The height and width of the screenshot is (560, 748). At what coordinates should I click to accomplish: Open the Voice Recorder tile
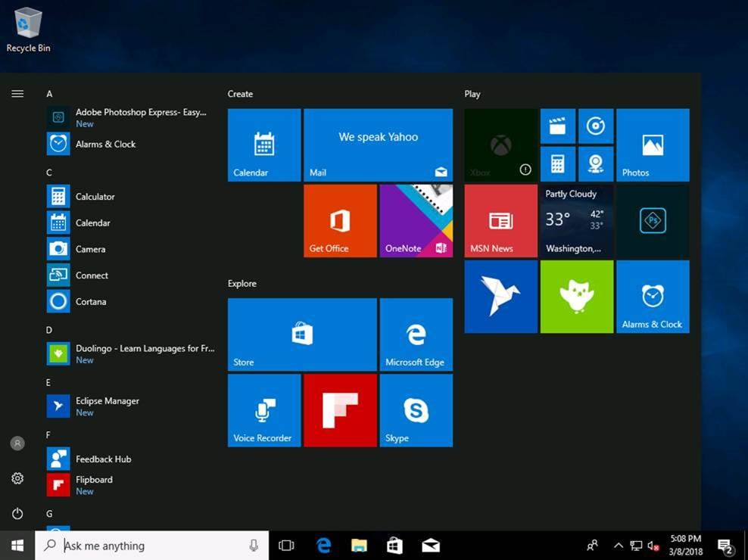(x=264, y=410)
